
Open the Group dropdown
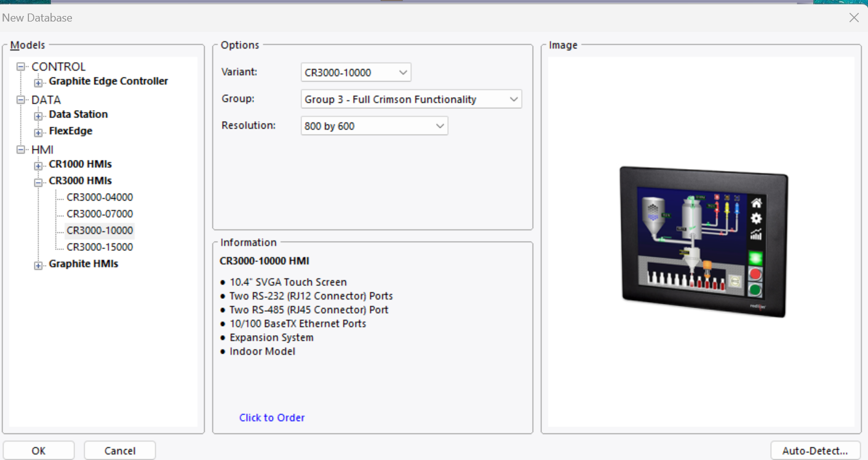(411, 99)
